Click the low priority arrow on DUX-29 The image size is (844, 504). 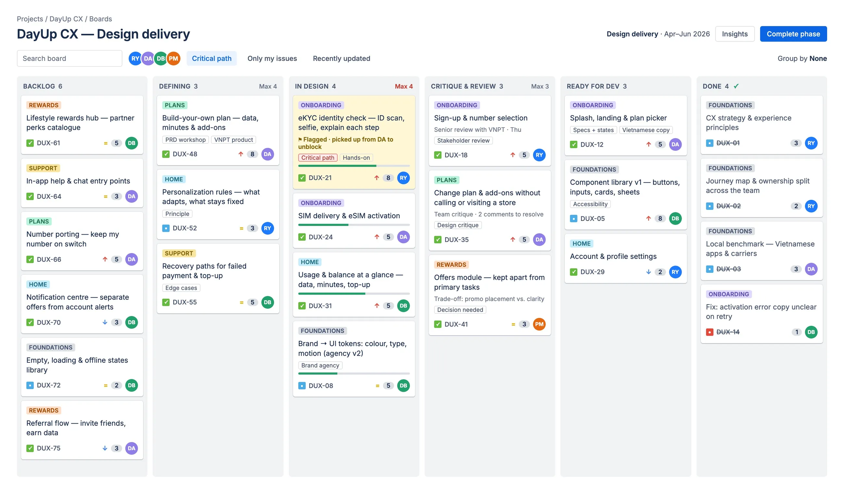[648, 272]
